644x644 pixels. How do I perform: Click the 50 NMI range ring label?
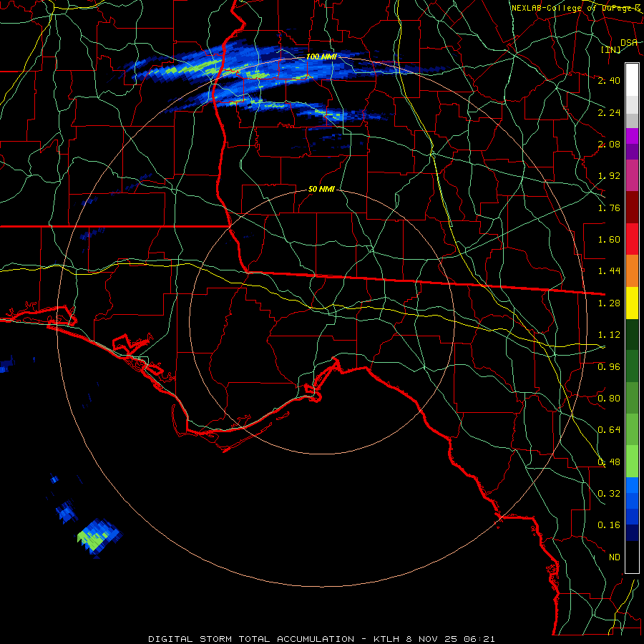[x=321, y=190]
